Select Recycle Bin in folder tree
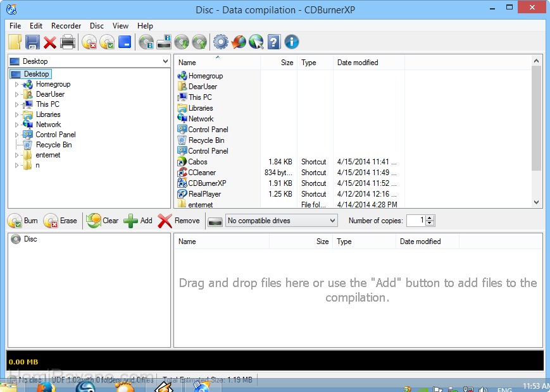Screen dimensions: 550x392 54,145
